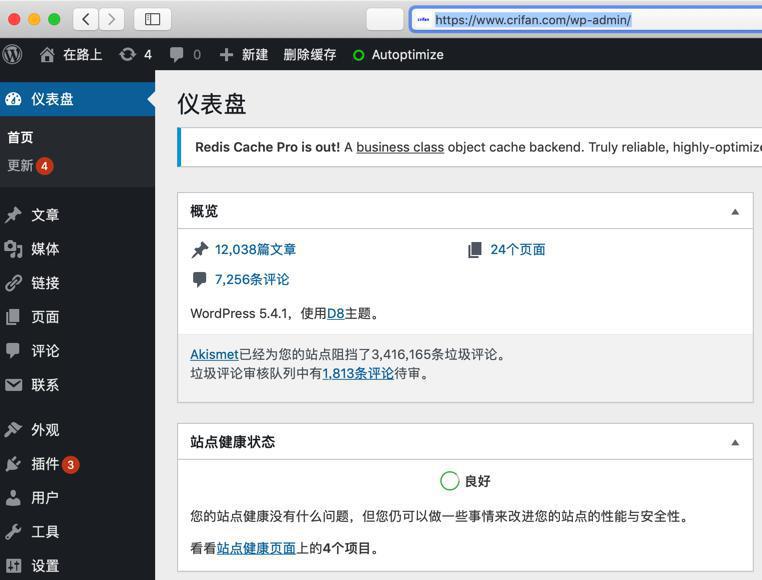Open the 站点健康页面 link
762x580 pixels.
256,548
